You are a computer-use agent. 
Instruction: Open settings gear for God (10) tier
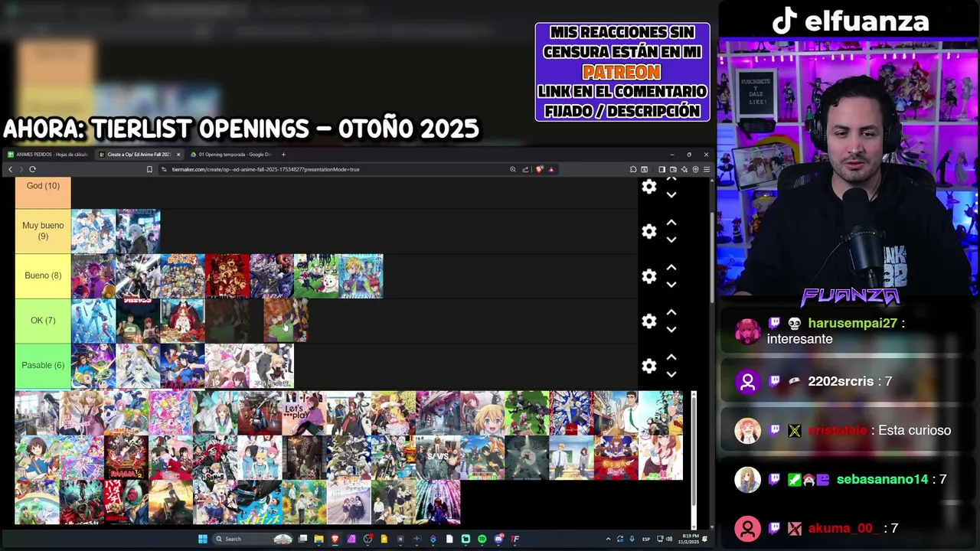(649, 187)
